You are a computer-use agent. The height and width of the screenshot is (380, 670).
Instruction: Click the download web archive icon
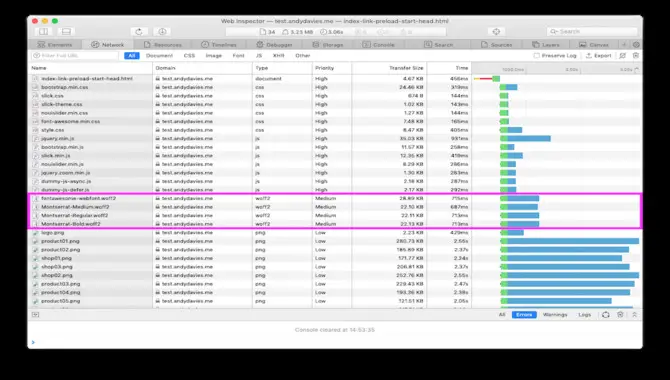(162, 32)
